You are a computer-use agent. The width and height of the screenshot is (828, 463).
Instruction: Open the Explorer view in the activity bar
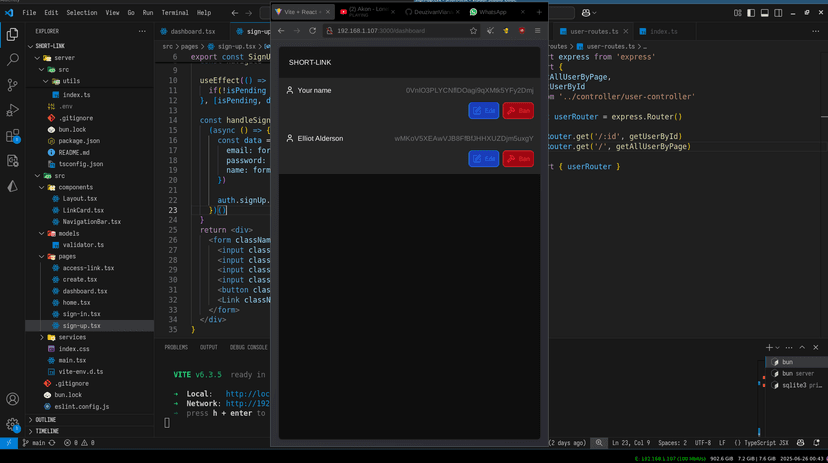tap(12, 35)
